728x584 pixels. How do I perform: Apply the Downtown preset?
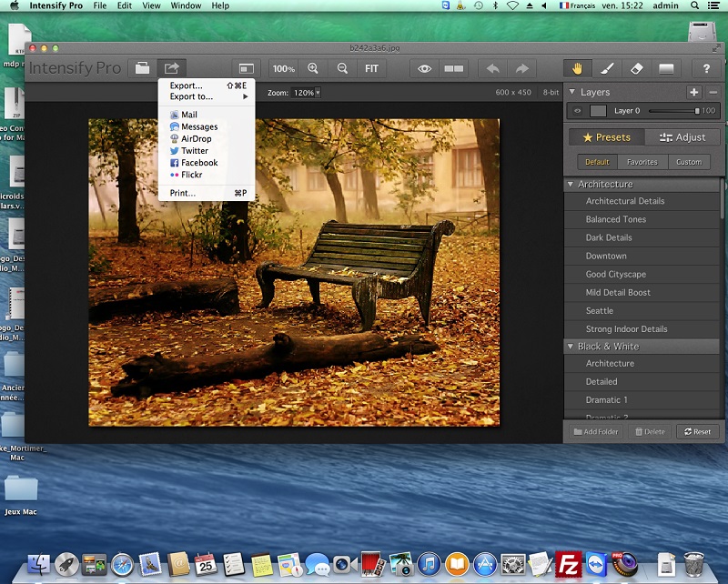(x=642, y=256)
